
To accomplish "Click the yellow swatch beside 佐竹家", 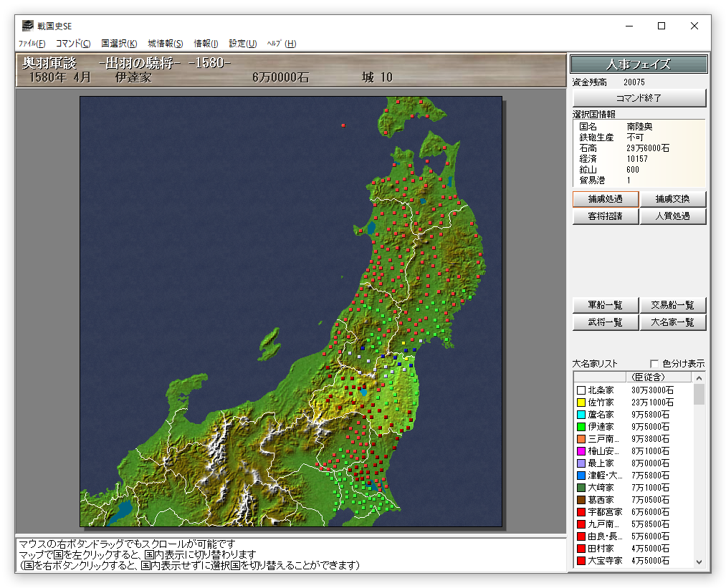I will [581, 403].
